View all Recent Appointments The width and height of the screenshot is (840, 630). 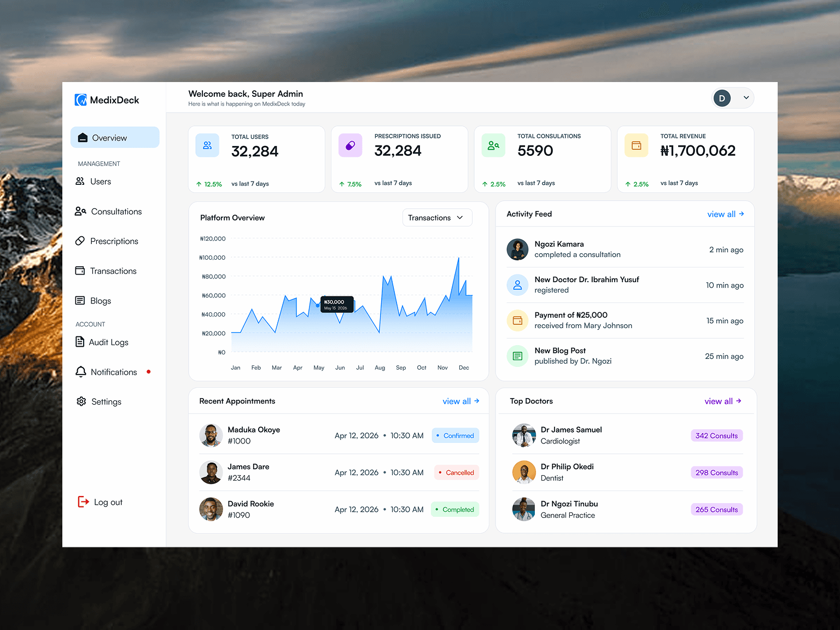coord(461,401)
